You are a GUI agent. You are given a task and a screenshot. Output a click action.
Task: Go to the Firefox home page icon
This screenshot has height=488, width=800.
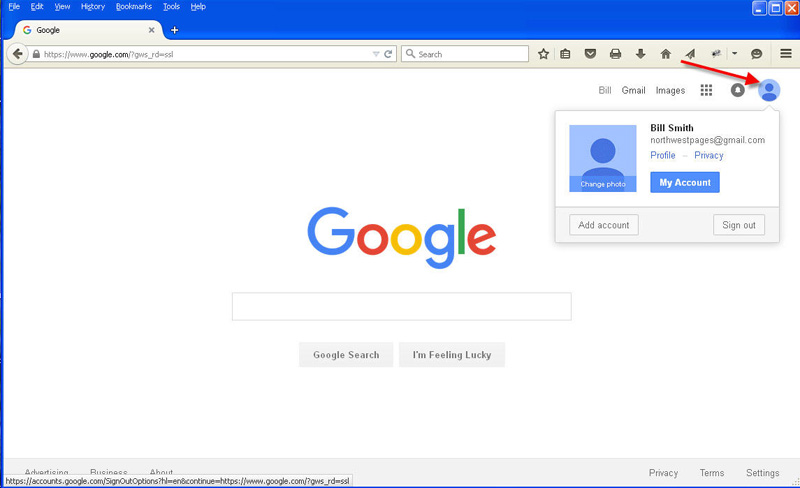point(665,54)
